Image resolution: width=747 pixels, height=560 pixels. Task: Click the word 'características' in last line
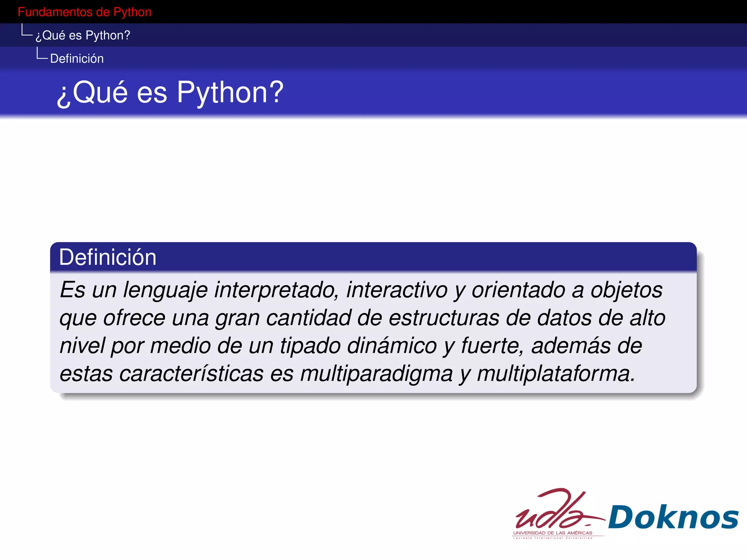(191, 374)
